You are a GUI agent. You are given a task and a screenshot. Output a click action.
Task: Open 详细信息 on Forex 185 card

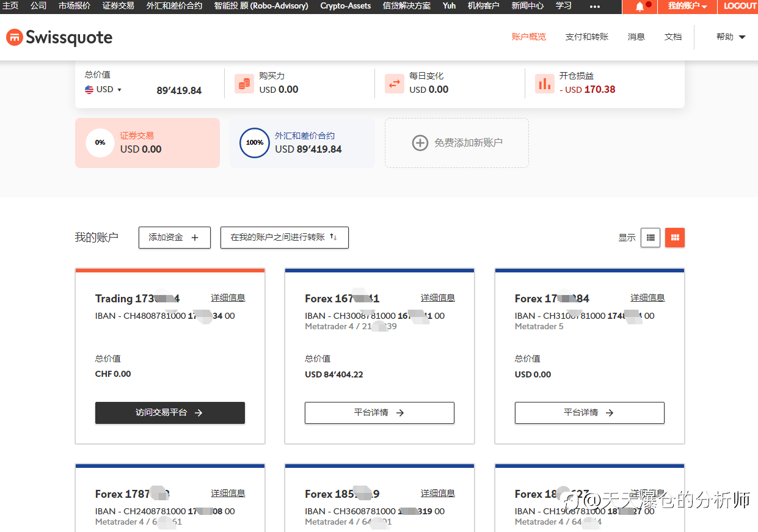pyautogui.click(x=437, y=494)
